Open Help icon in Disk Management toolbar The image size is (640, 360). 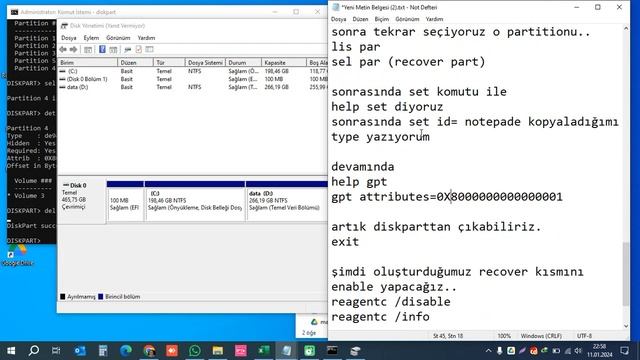coord(102,49)
